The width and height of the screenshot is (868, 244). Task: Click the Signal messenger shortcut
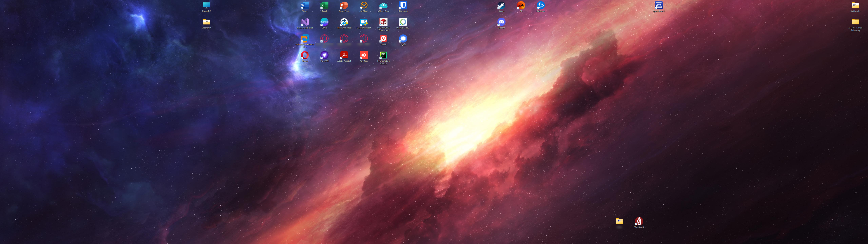(x=403, y=39)
